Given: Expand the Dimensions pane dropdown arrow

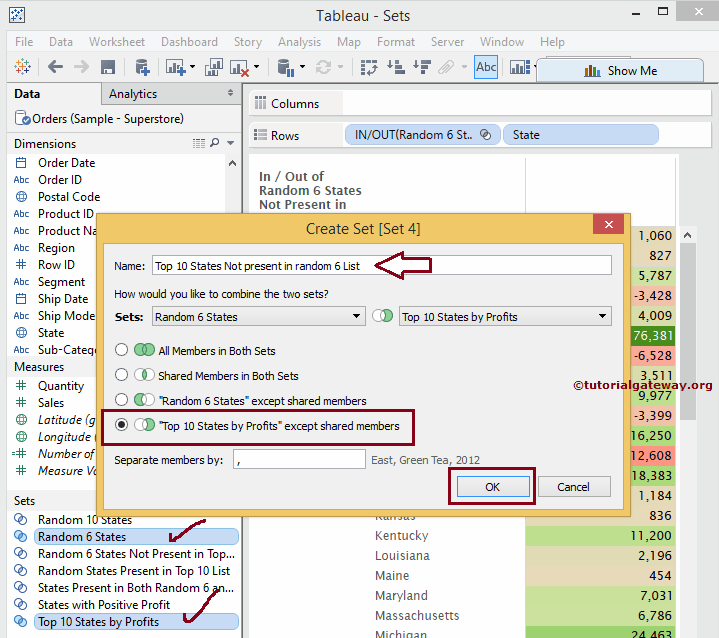Looking at the screenshot, I should (230, 144).
